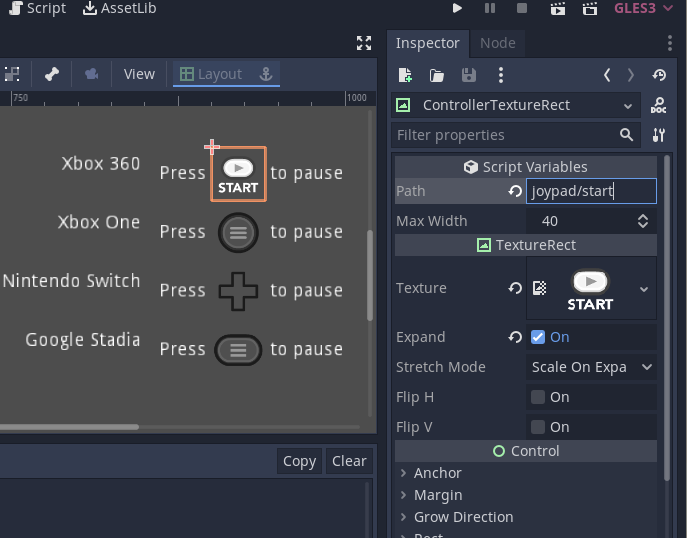
Task: Reset the Texture property
Action: [515, 288]
